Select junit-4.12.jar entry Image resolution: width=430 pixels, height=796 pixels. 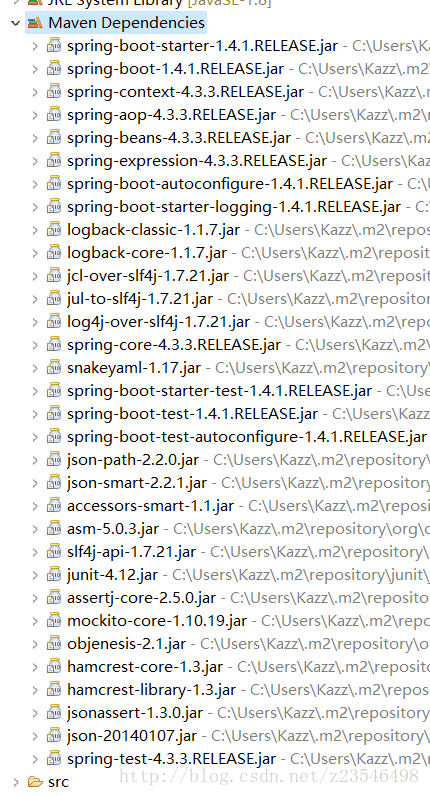tap(113, 575)
